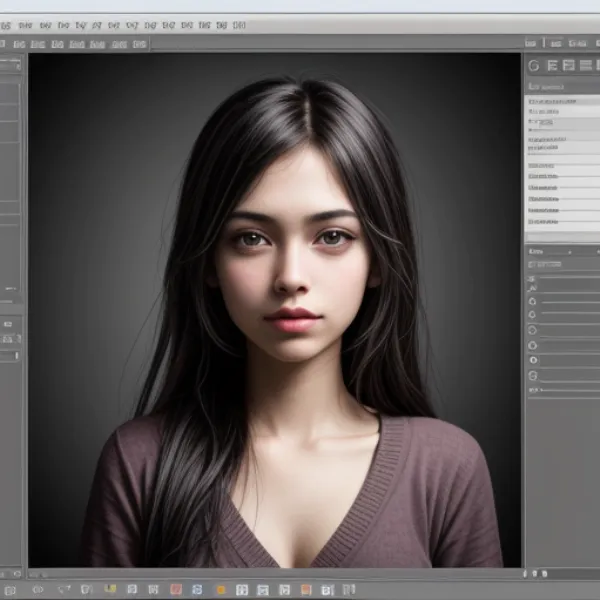Select the arrow-shaped icon in bottom toolbar
600x600 pixels.
(x=64, y=589)
